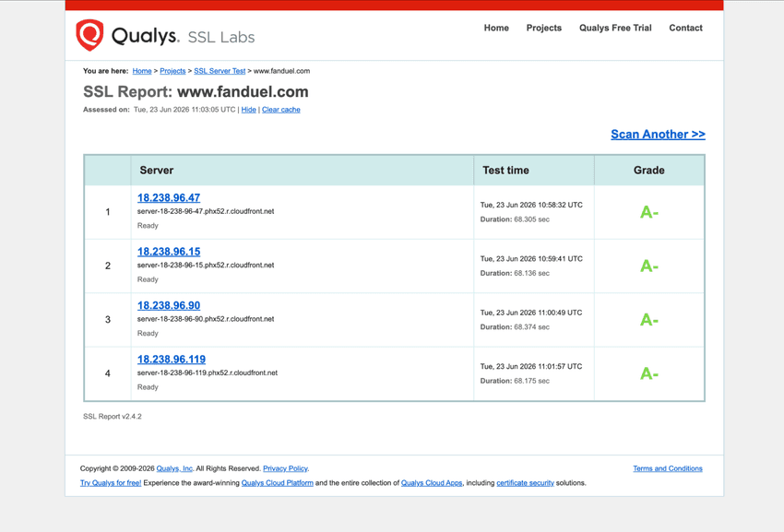Select hostname server-18-238-96-47.phx52.r.cloudfront.net

pos(206,211)
